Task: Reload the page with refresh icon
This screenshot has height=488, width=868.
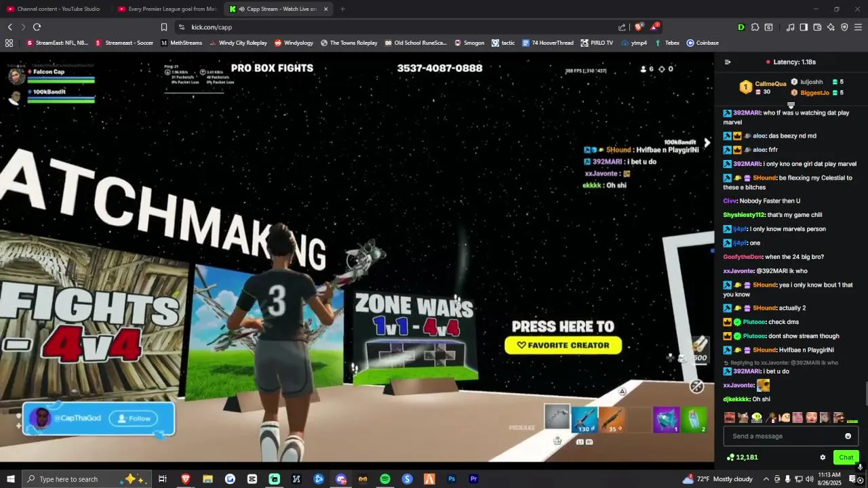Action: point(37,27)
